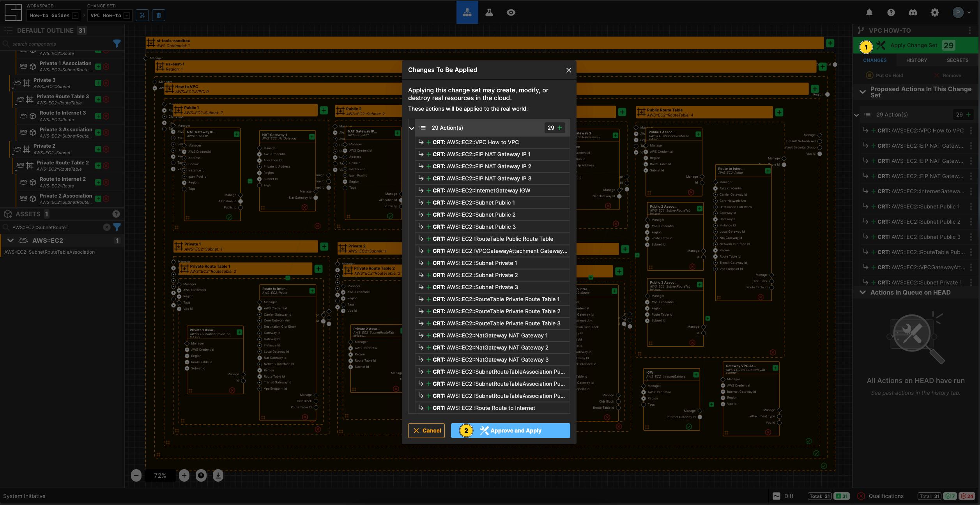Click green plus icon on si-tools-sandbox frame
Screen dimensions: 980x505
(830, 43)
